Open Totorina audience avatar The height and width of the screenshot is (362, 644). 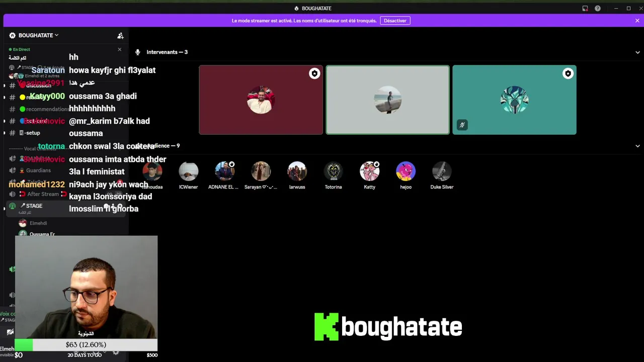(x=333, y=171)
